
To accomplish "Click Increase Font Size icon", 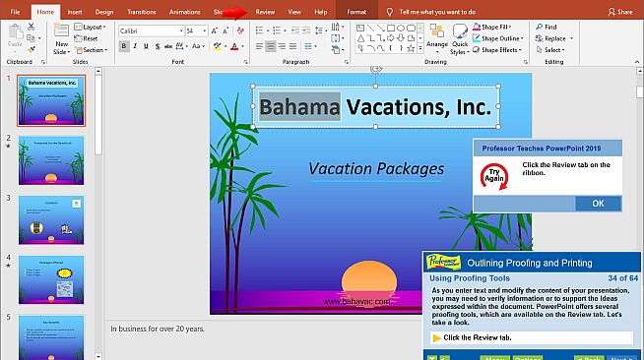I will point(215,30).
